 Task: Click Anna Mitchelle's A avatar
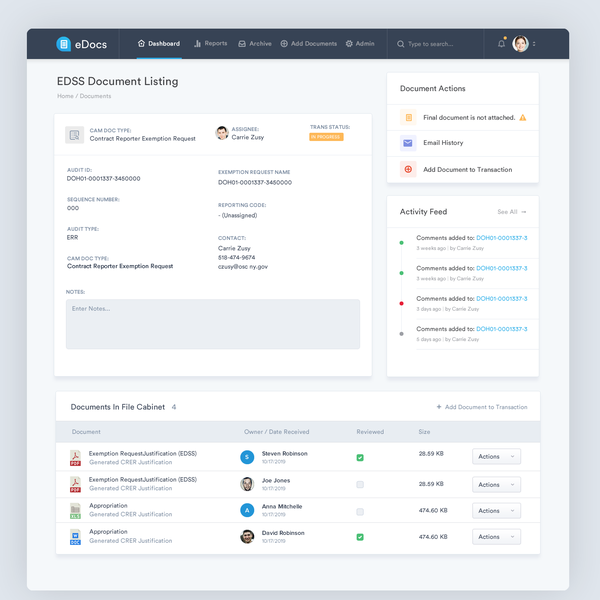[247, 510]
